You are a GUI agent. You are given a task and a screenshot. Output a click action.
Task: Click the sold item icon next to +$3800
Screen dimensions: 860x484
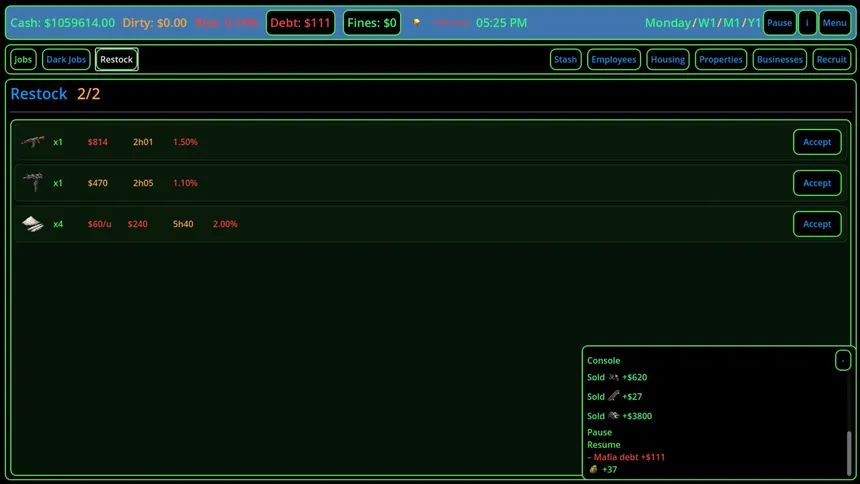click(614, 416)
